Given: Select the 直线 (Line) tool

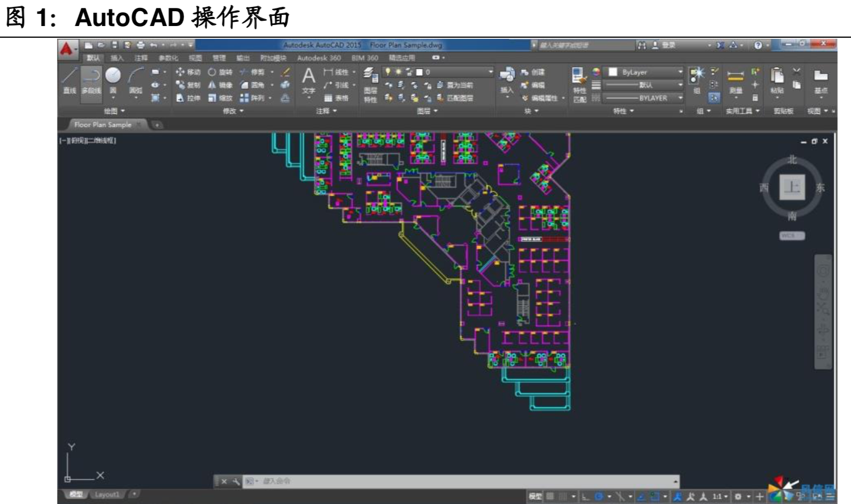Looking at the screenshot, I should [69, 81].
